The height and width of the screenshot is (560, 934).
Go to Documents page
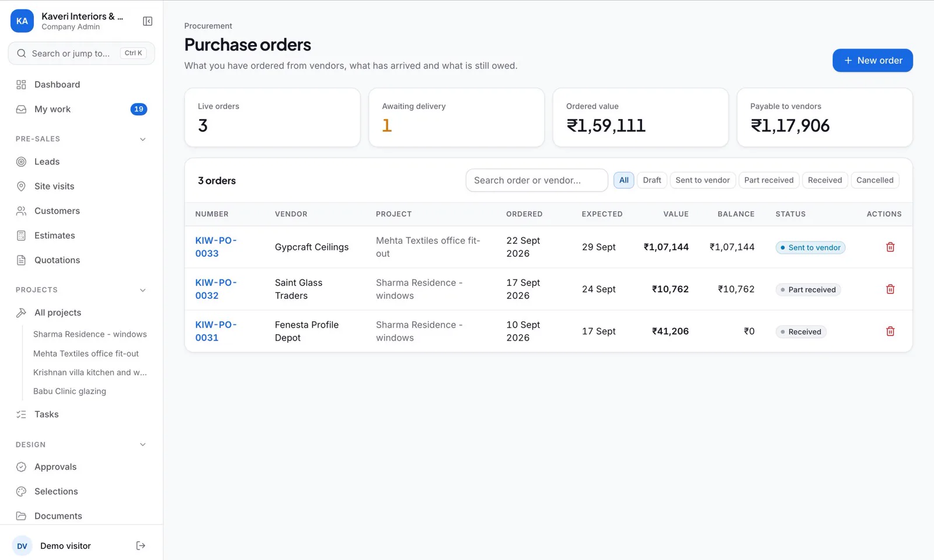point(81,516)
